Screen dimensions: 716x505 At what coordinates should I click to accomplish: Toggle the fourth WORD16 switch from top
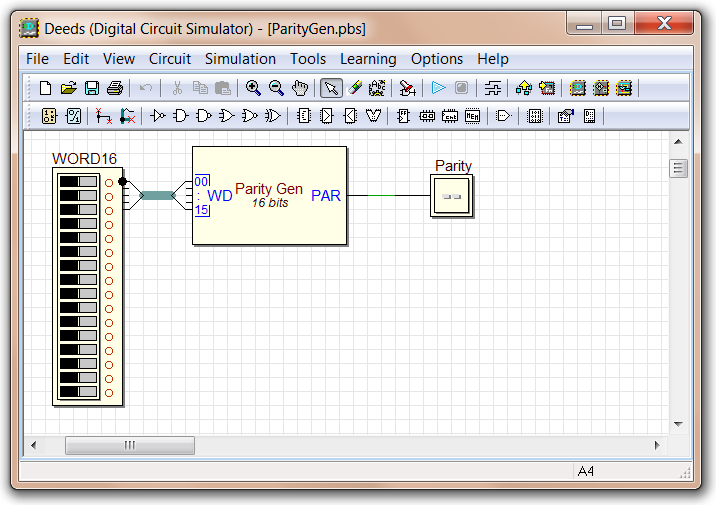pyautogui.click(x=78, y=224)
